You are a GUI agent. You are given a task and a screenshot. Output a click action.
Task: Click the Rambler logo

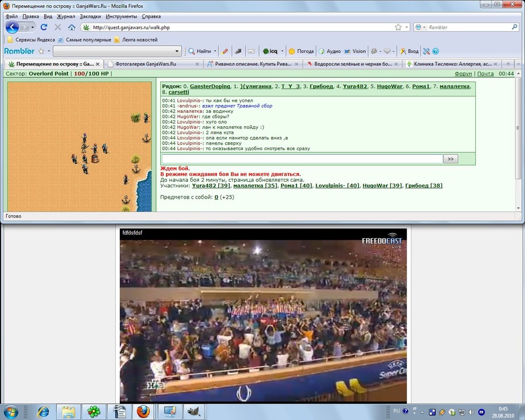19,51
